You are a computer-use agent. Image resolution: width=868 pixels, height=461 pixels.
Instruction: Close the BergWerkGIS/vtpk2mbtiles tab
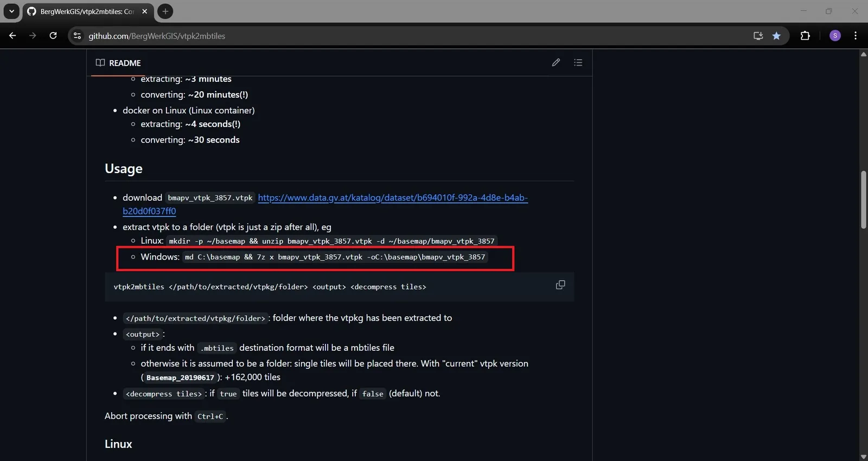tap(145, 11)
